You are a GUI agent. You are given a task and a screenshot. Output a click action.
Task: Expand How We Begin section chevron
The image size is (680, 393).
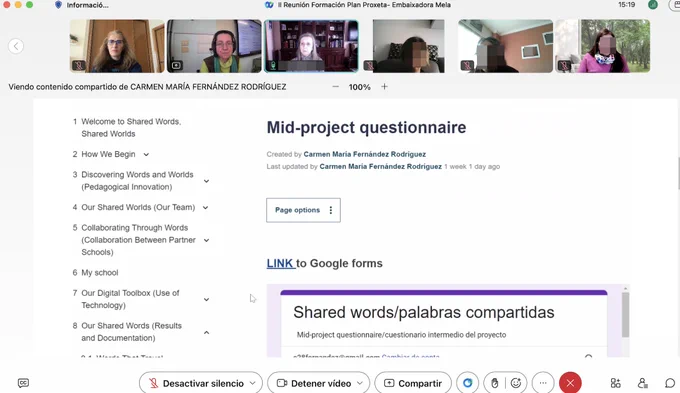[146, 154]
